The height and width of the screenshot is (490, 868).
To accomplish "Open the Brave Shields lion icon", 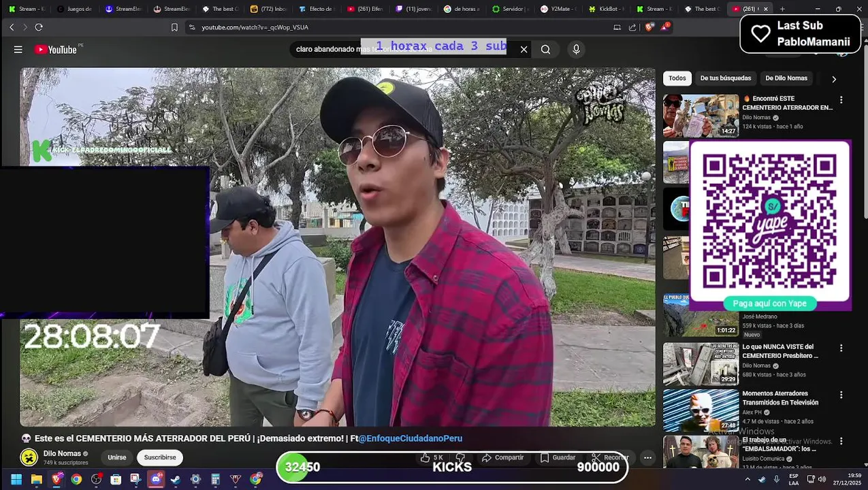I will (649, 27).
